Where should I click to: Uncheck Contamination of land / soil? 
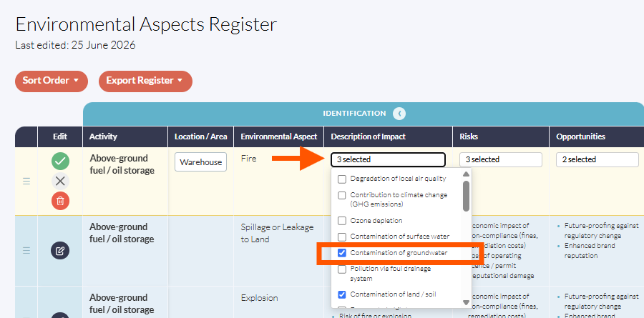[342, 294]
